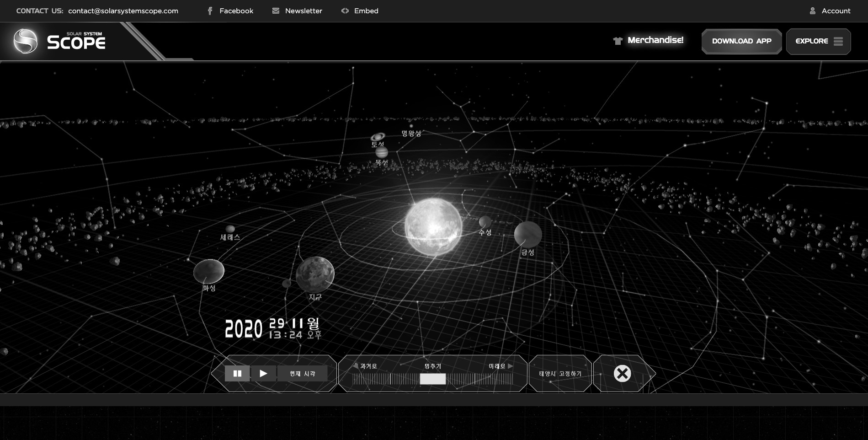Click the time speed slider handle
Image resolution: width=868 pixels, height=440 pixels.
[432, 379]
